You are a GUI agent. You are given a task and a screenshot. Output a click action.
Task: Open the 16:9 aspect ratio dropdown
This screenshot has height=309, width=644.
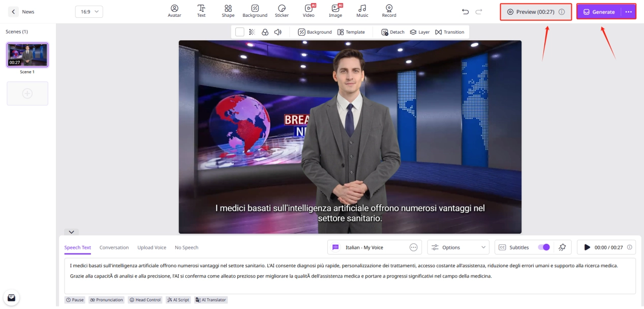click(89, 12)
